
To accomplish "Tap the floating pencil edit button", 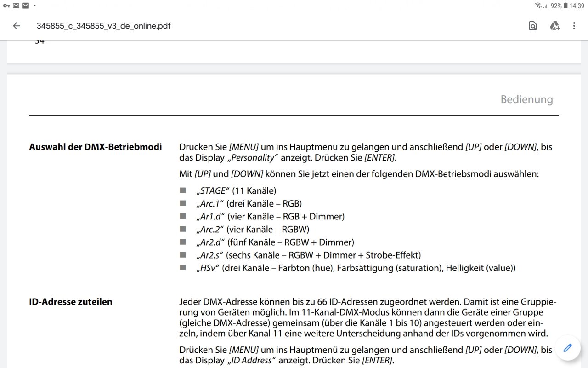I will 568,348.
